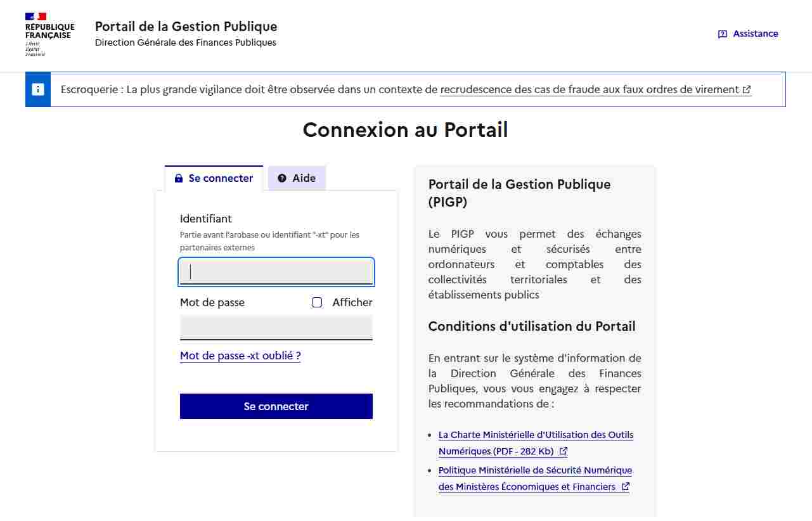Click the Mot de passe field label
This screenshot has height=521, width=812.
212,302
